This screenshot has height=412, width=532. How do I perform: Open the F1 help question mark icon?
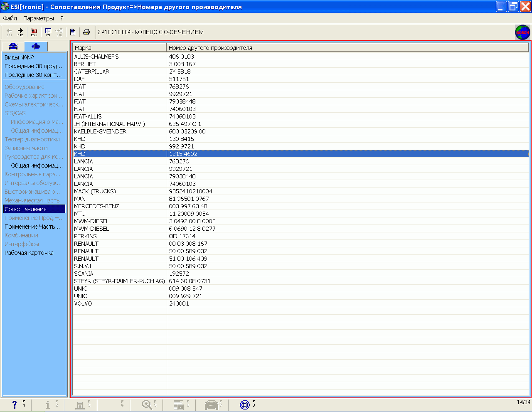(15, 405)
